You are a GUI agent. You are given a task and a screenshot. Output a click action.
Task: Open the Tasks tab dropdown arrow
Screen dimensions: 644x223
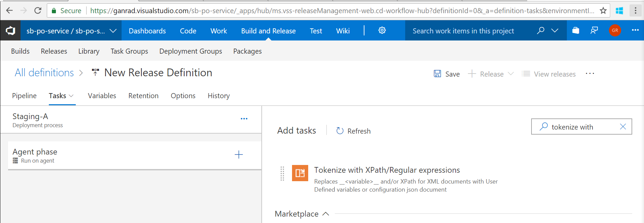coord(71,96)
